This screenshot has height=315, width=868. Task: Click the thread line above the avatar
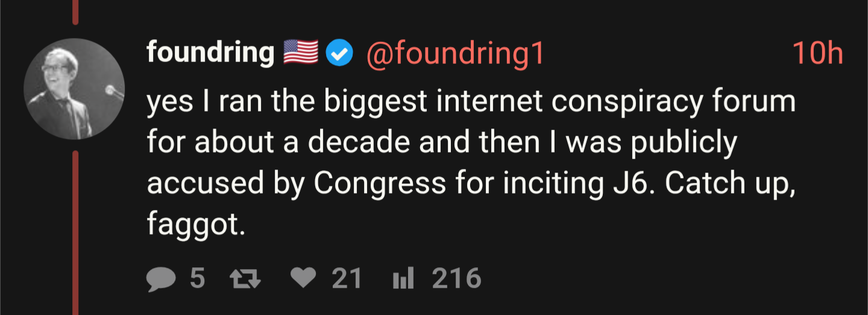pos(75,12)
